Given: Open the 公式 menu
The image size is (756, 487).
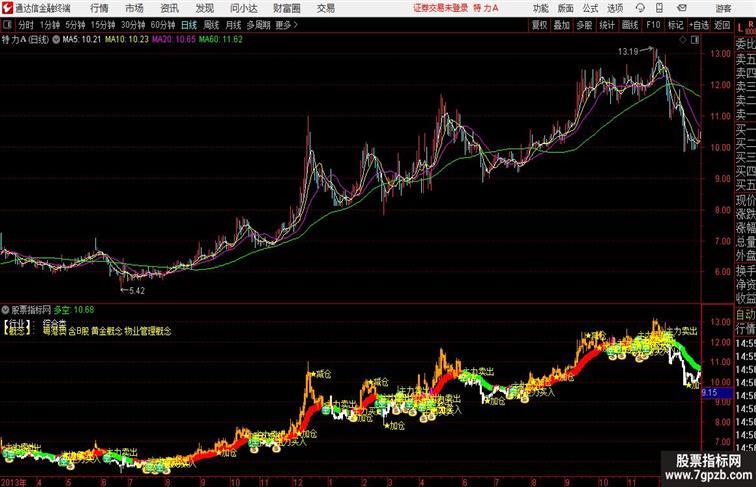Looking at the screenshot, I should tap(590, 8).
